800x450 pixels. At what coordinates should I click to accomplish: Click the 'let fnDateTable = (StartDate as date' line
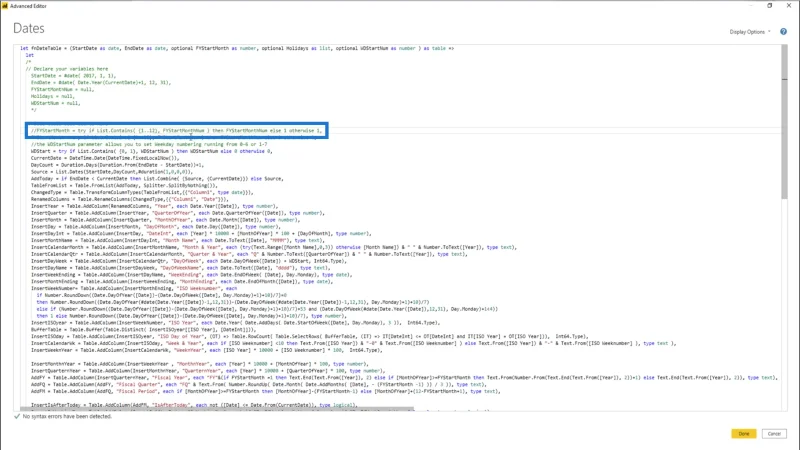tap(237, 48)
